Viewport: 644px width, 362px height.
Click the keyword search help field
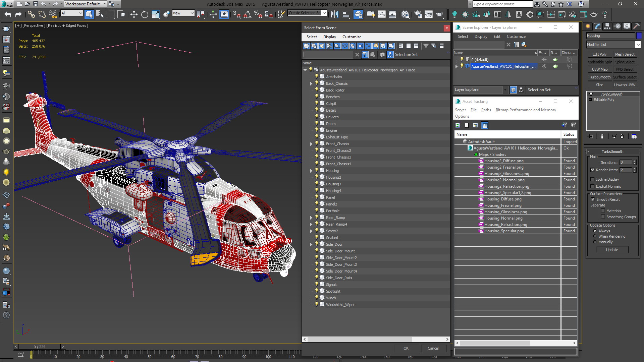(502, 4)
